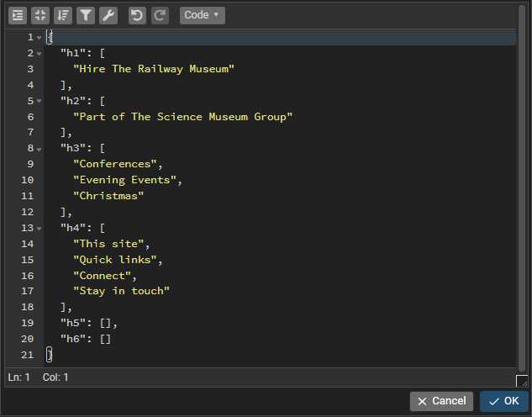The width and height of the screenshot is (532, 417).
Task: Undo last action in editor
Action: [137, 15]
